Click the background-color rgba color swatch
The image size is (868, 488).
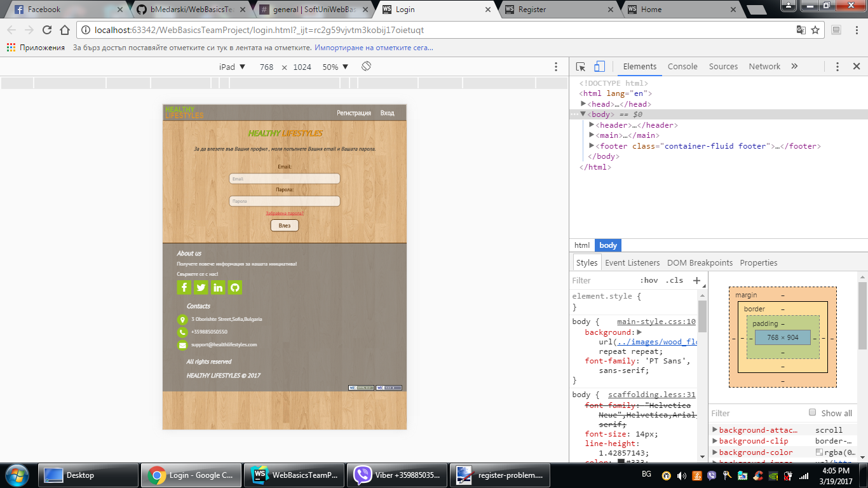(820, 452)
